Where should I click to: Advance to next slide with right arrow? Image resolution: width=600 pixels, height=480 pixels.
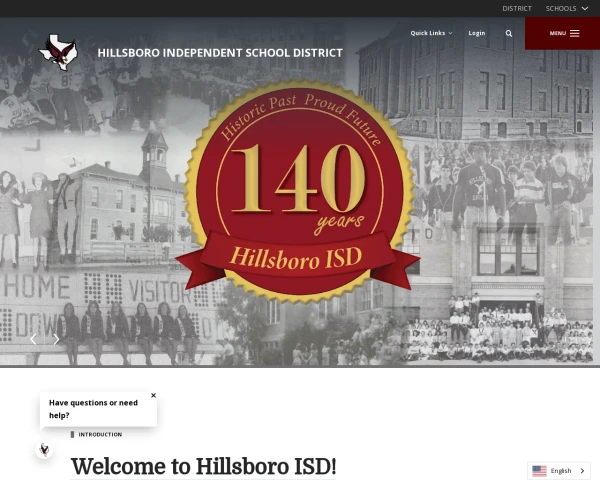pyautogui.click(x=56, y=339)
